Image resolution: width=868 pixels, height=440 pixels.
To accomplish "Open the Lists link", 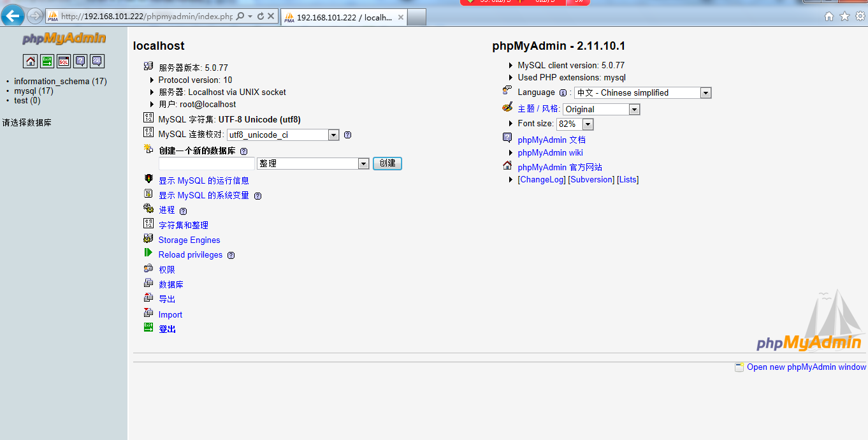I will 628,180.
